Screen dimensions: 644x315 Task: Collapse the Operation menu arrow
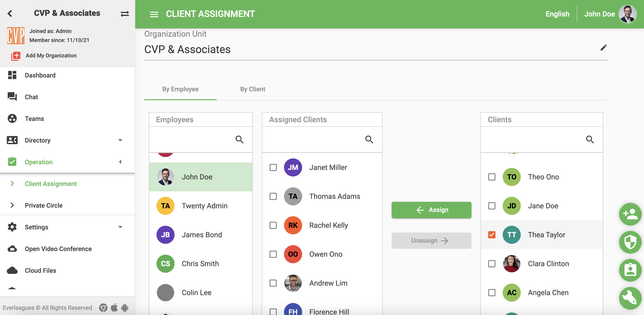[120, 162]
